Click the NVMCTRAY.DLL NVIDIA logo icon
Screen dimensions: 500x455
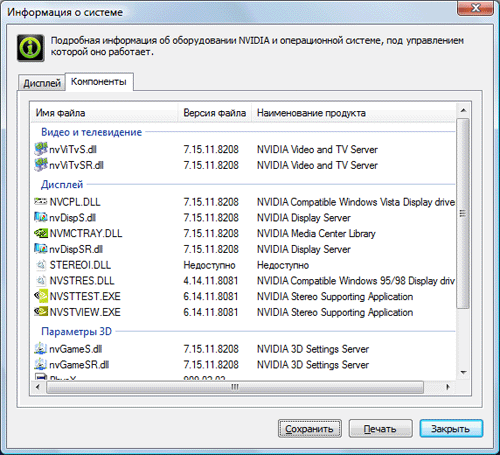coord(41,233)
